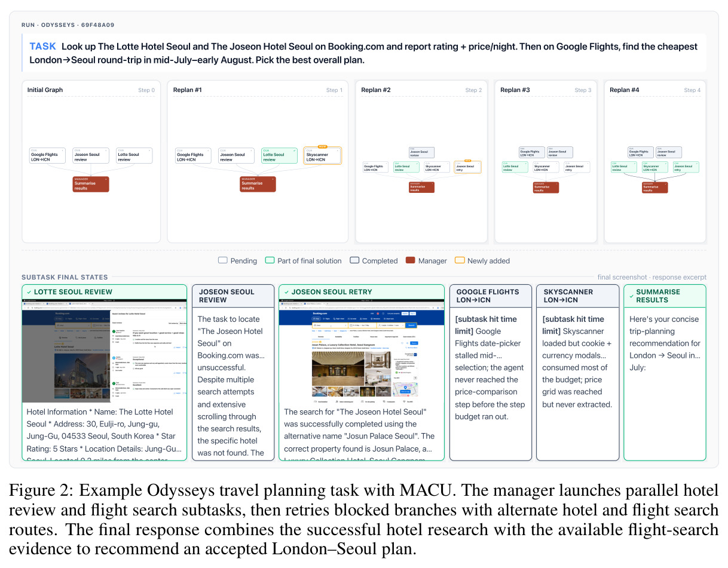Click the 'Step 4' label
Image resolution: width=728 pixels, height=568 pixels.
pos(692,90)
